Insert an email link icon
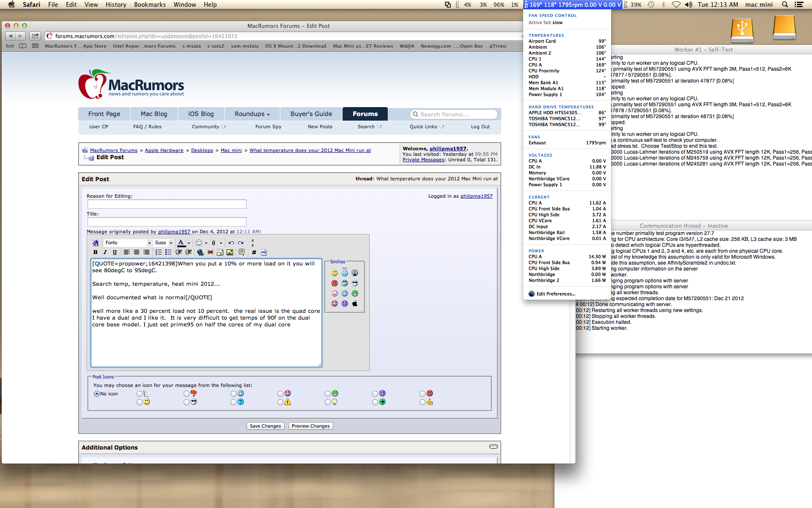Screen dimensions: 812x508 point(220,252)
